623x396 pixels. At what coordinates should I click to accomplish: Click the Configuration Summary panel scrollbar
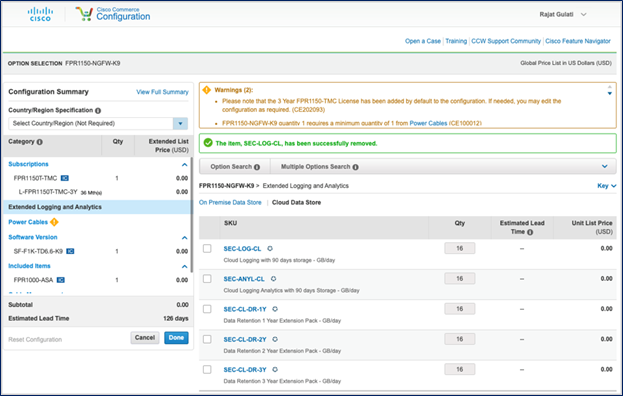point(192,214)
